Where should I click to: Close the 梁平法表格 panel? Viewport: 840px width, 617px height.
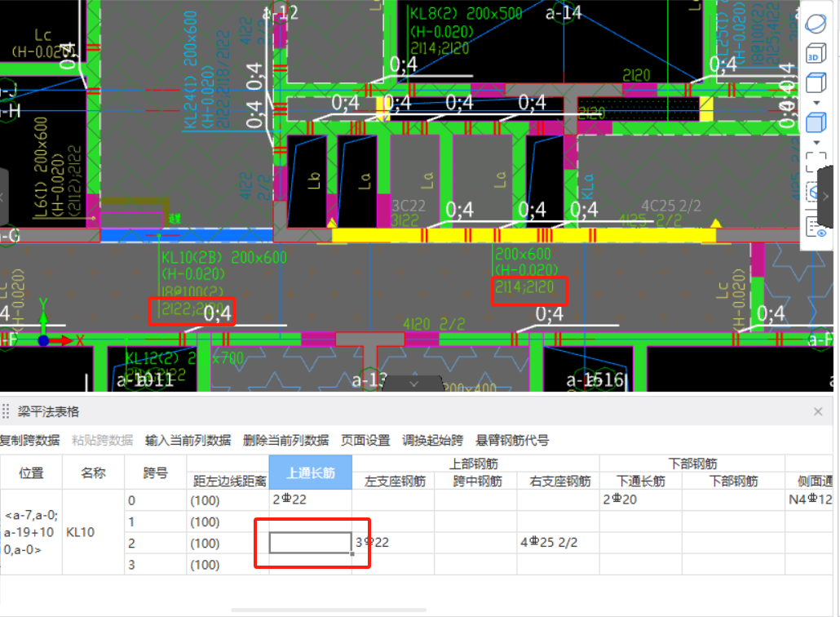tap(818, 411)
